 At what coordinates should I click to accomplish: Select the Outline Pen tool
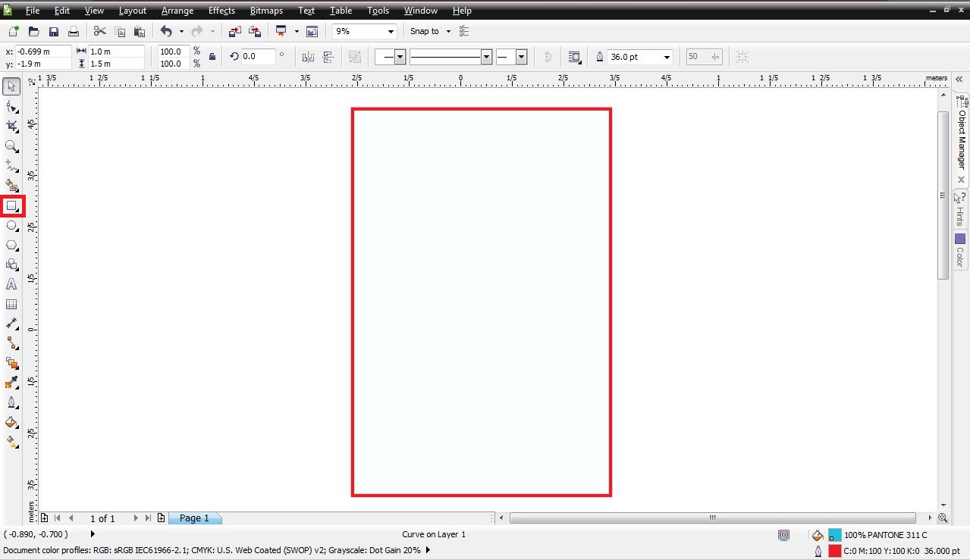tap(11, 402)
